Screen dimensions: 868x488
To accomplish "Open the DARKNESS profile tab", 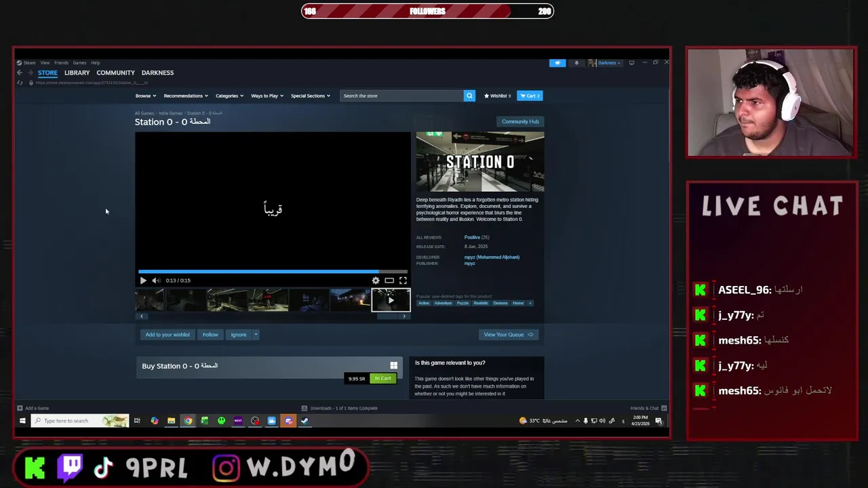I will (157, 73).
